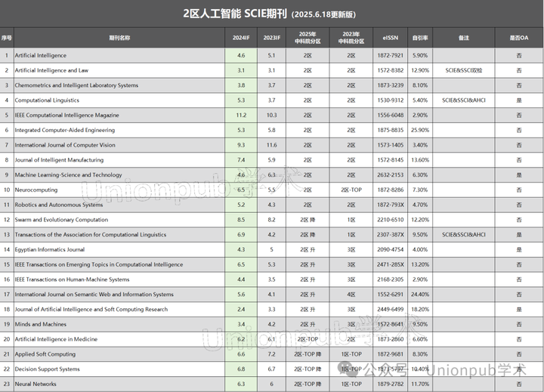Click the '2023IF' column header

tap(272, 38)
